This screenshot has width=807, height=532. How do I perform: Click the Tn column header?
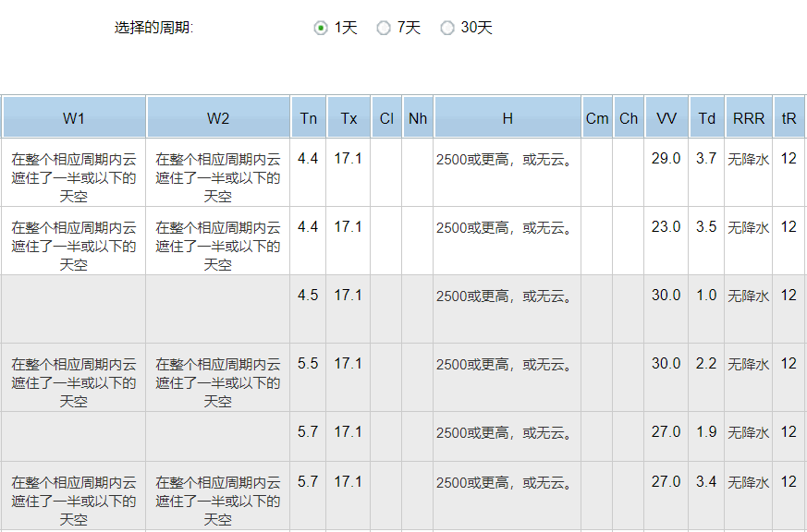click(x=308, y=117)
